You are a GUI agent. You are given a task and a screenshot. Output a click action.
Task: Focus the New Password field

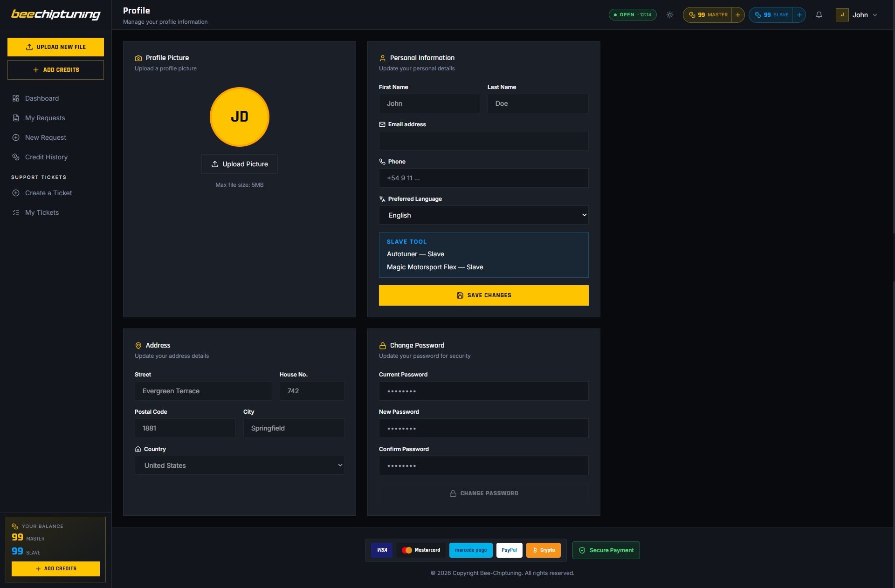[x=484, y=428]
